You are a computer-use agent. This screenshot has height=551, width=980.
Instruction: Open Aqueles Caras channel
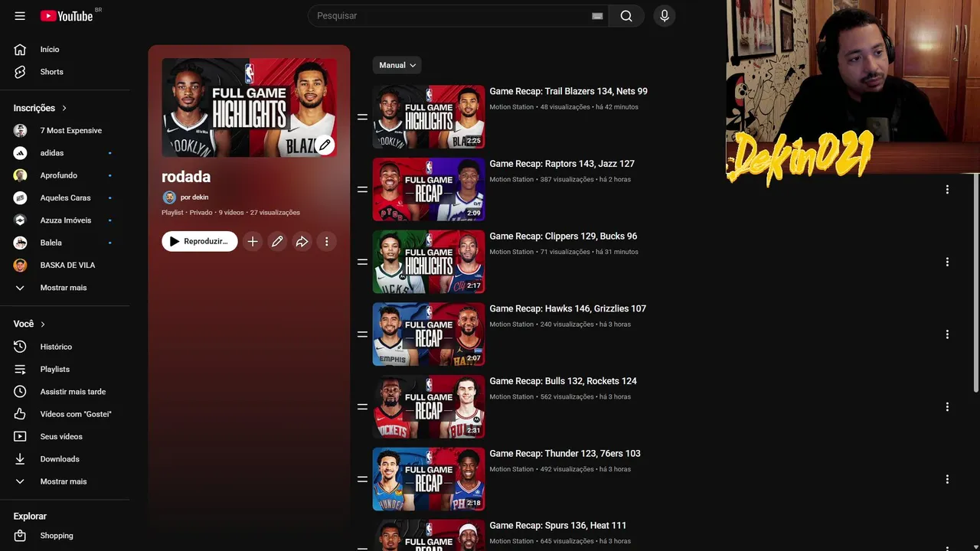click(x=65, y=197)
